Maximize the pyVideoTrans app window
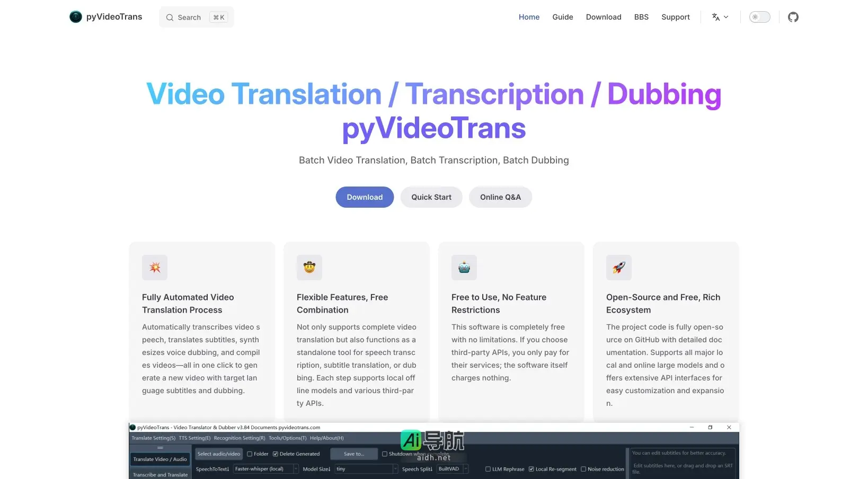868x479 pixels. [710, 427]
